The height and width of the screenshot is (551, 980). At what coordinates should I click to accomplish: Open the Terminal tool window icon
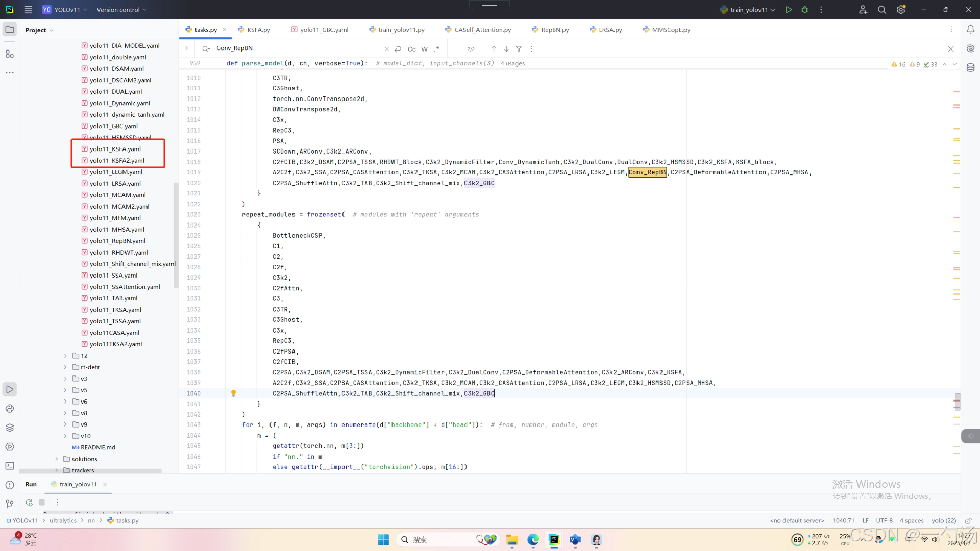click(10, 466)
